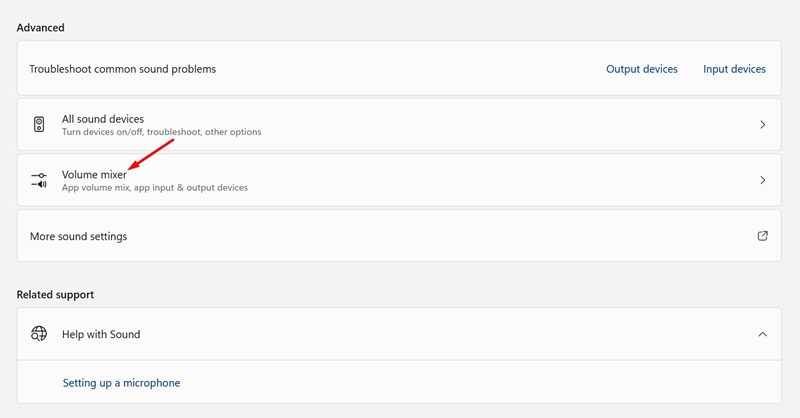The width and height of the screenshot is (800, 418).
Task: Click the Help with Sound label
Action: click(x=101, y=335)
